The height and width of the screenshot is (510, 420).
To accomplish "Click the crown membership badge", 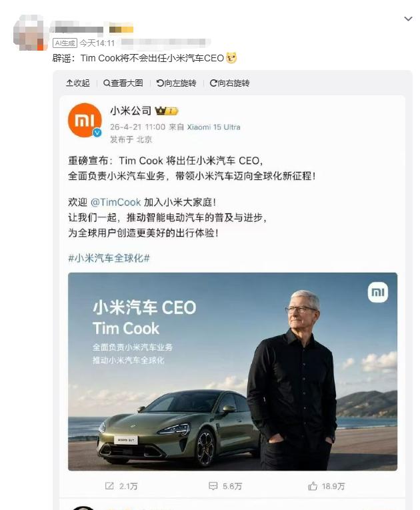I will tap(166, 111).
